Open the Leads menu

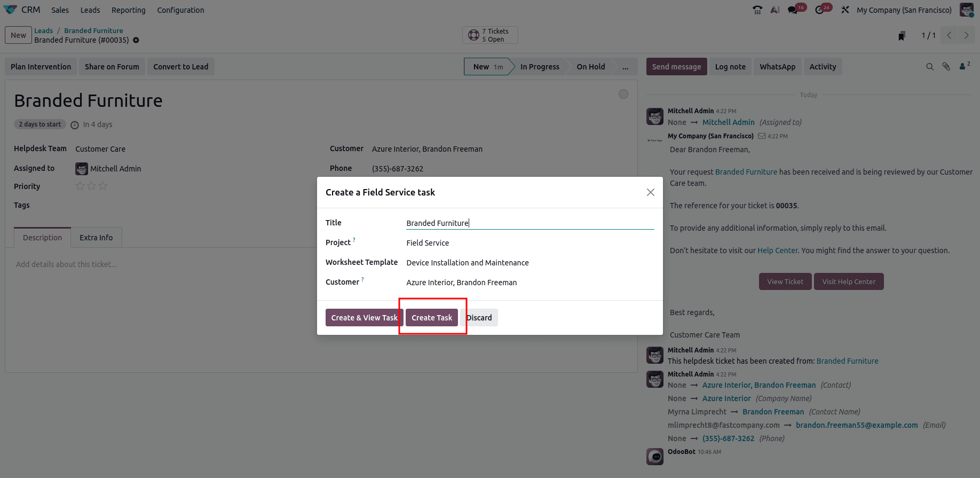point(90,10)
